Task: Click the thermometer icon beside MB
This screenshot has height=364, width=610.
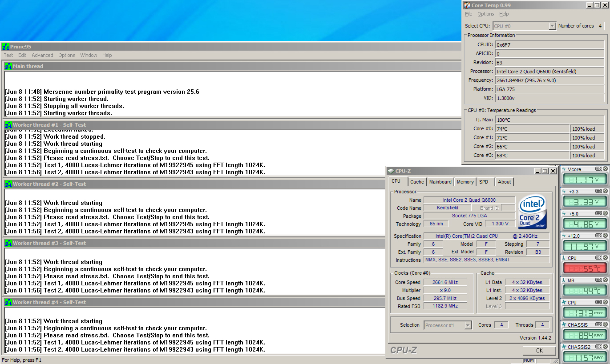Action: [564, 280]
